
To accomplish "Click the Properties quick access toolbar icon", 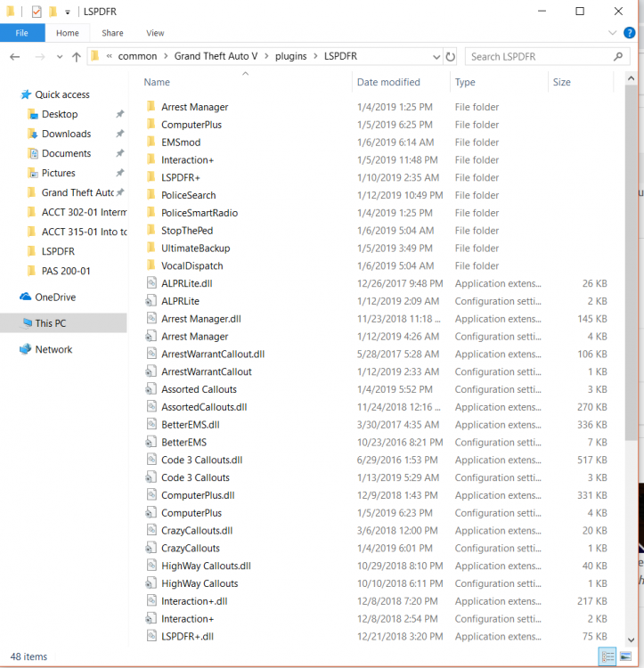I will coord(37,12).
